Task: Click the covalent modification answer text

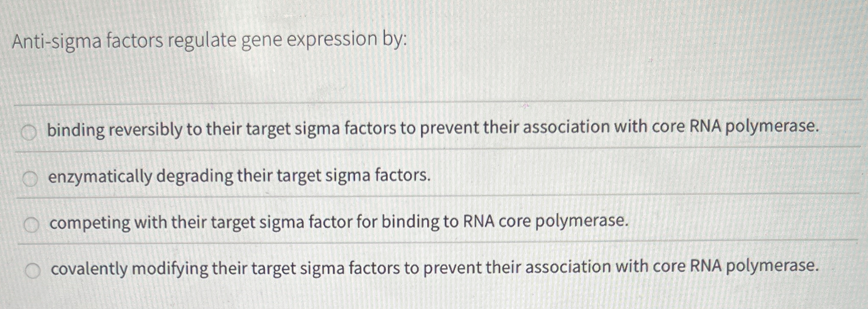Action: (x=433, y=266)
